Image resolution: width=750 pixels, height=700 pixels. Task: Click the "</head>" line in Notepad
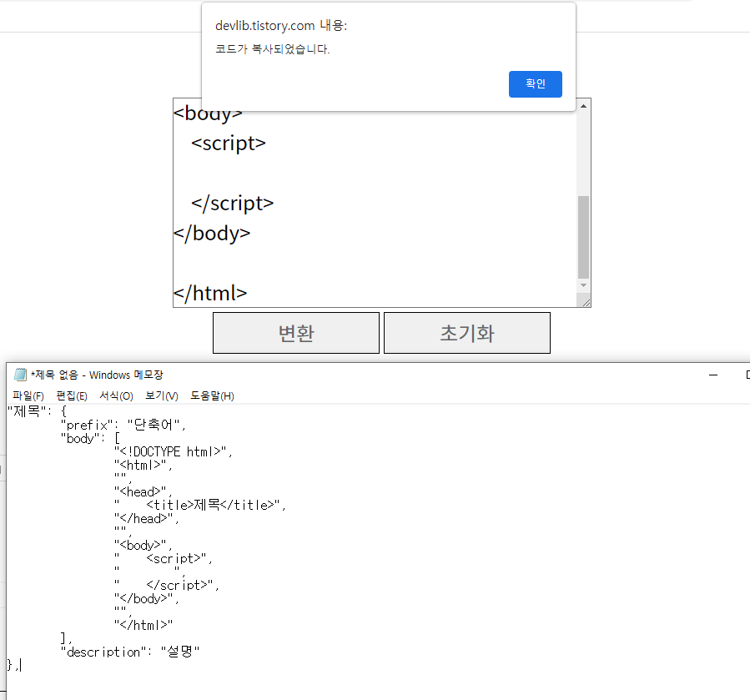(146, 518)
